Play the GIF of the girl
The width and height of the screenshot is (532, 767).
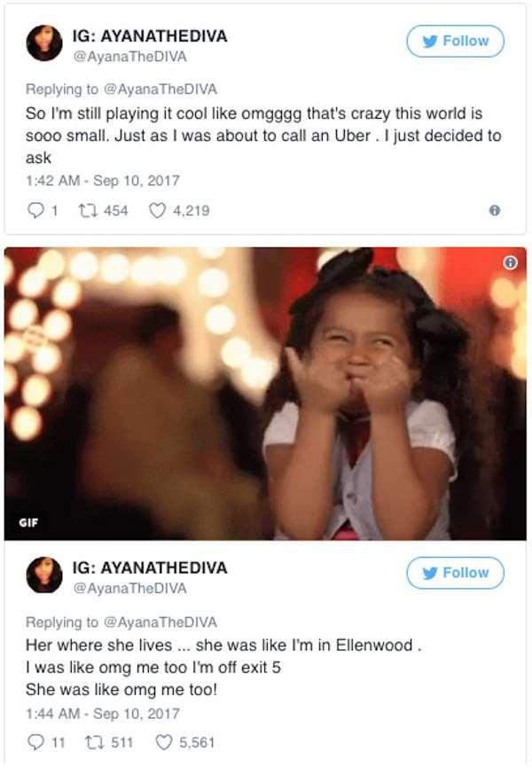click(x=265, y=394)
